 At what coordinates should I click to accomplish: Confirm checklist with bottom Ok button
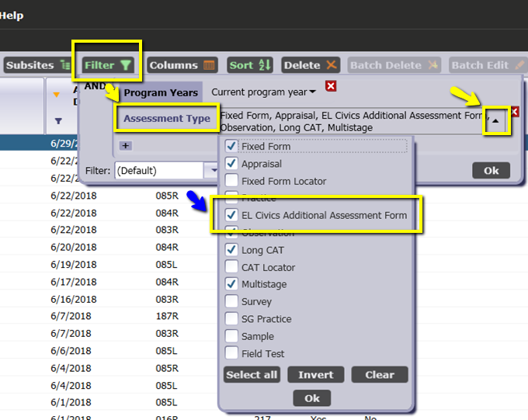(312, 398)
